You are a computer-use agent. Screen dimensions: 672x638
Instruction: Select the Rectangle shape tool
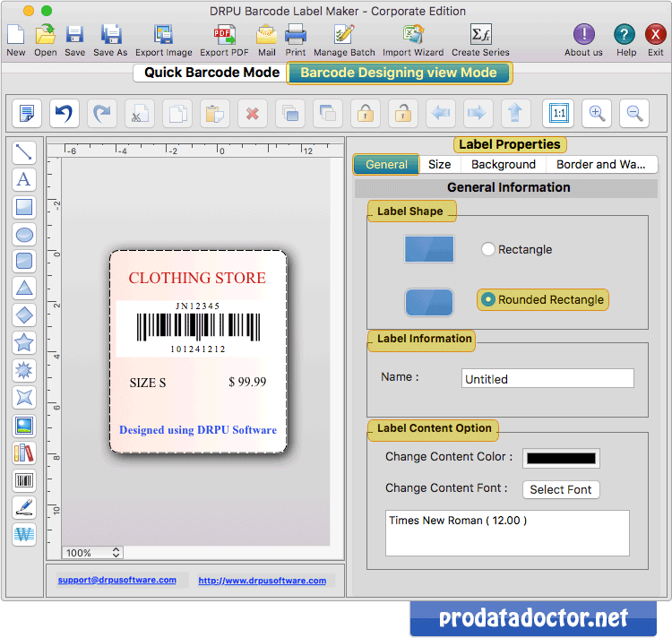coord(24,207)
